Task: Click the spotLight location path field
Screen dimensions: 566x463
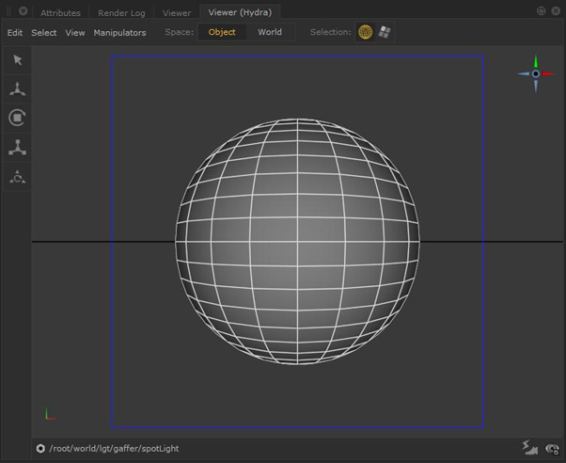Action: 114,449
